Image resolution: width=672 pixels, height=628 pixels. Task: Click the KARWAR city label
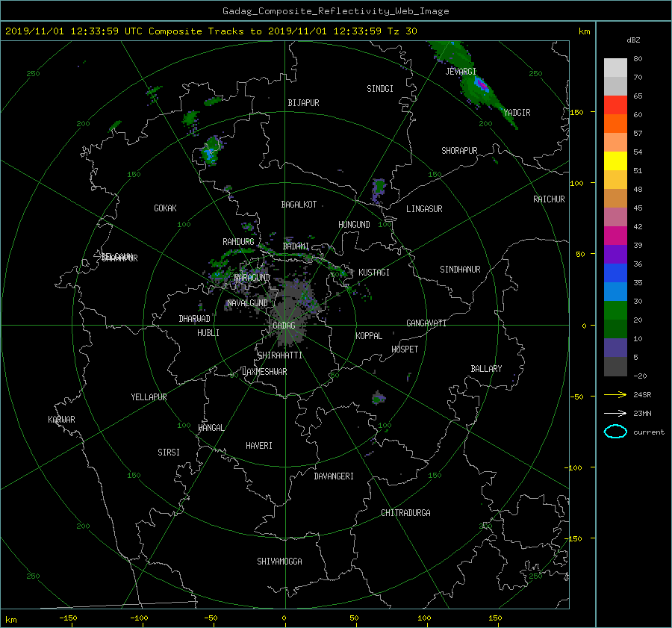tap(61, 420)
